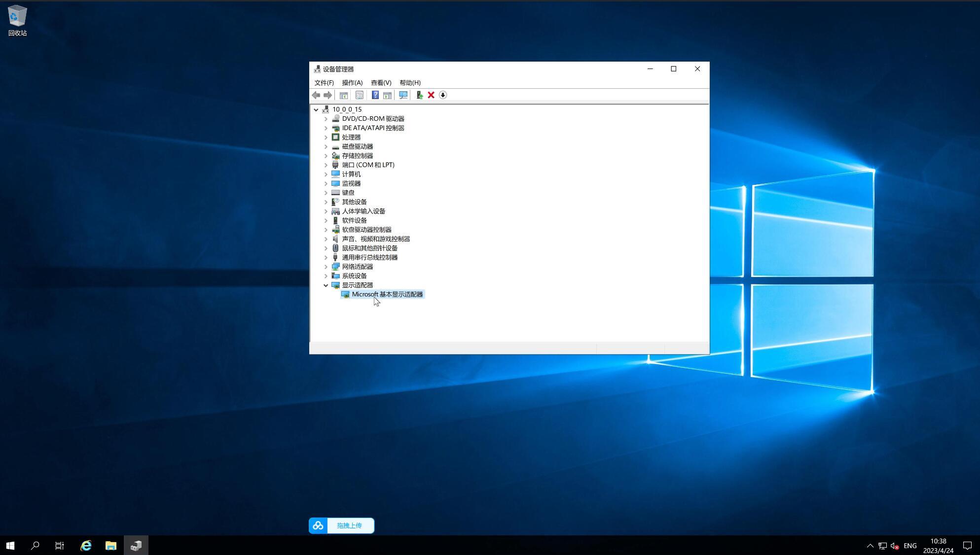This screenshot has width=980, height=555.
Task: Select the 系统设备 tree item
Action: pos(354,276)
